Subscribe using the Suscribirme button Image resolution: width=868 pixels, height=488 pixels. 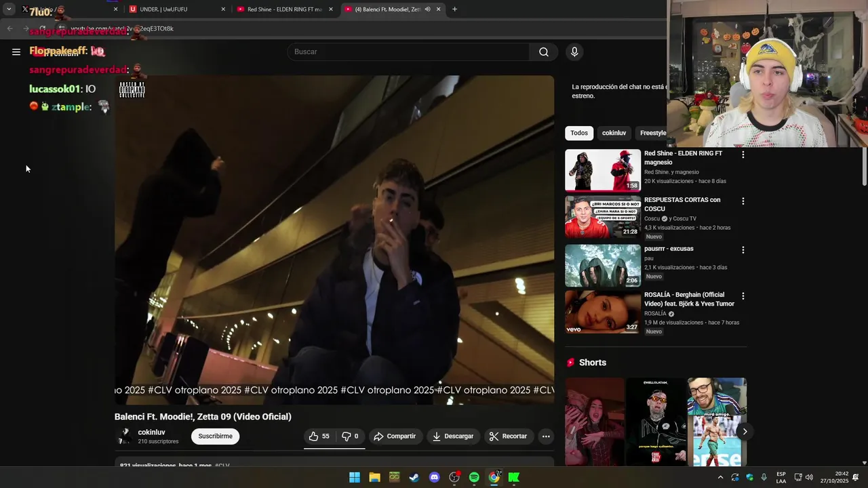(x=216, y=436)
